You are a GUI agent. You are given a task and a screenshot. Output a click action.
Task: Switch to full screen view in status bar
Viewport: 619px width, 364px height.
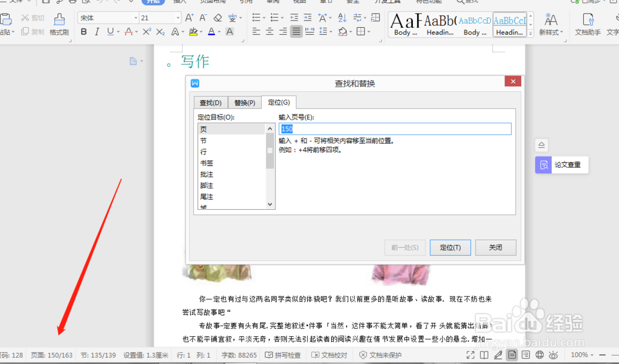pos(470,355)
